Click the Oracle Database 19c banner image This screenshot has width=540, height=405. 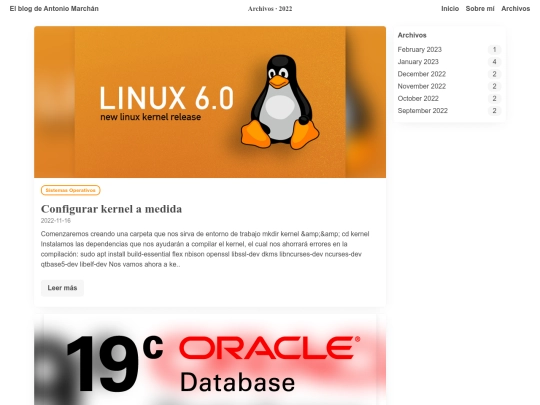click(x=210, y=360)
